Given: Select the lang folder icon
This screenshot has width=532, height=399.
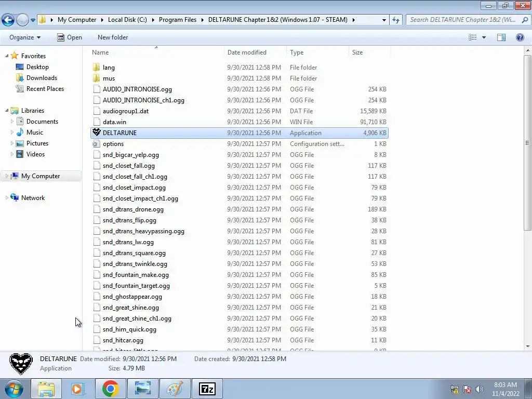Looking at the screenshot, I should [97, 67].
